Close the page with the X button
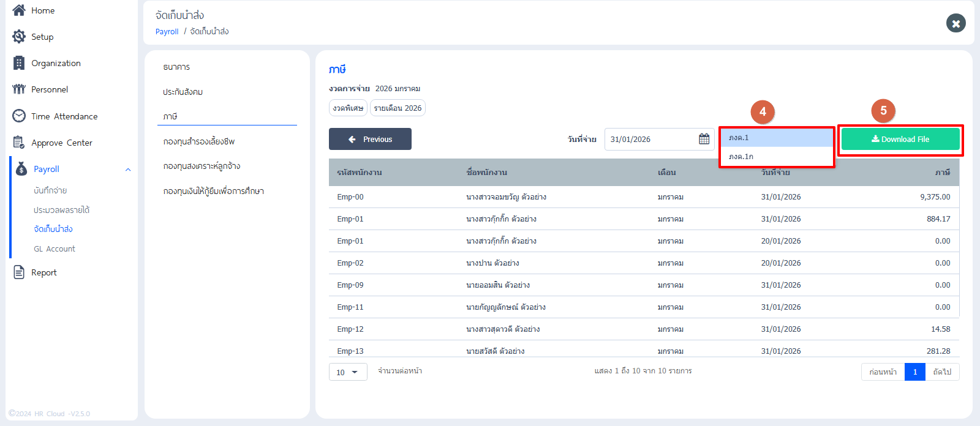The height and width of the screenshot is (426, 980). click(956, 23)
